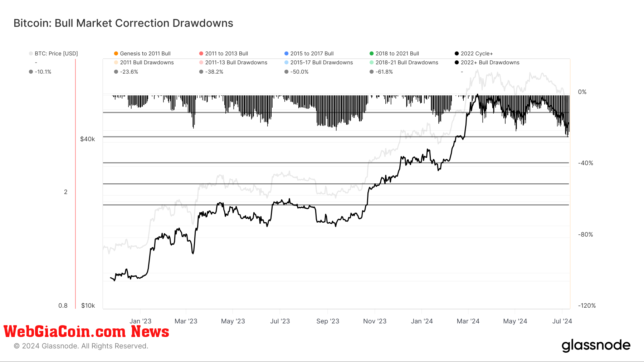
Task: Click the 0% drawdown axis label
Action: point(582,92)
